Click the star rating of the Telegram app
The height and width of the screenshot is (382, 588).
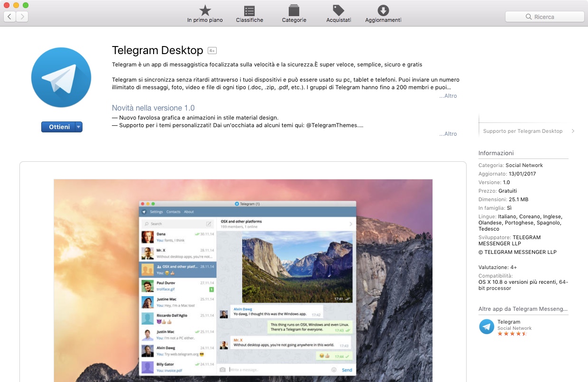(x=512, y=334)
